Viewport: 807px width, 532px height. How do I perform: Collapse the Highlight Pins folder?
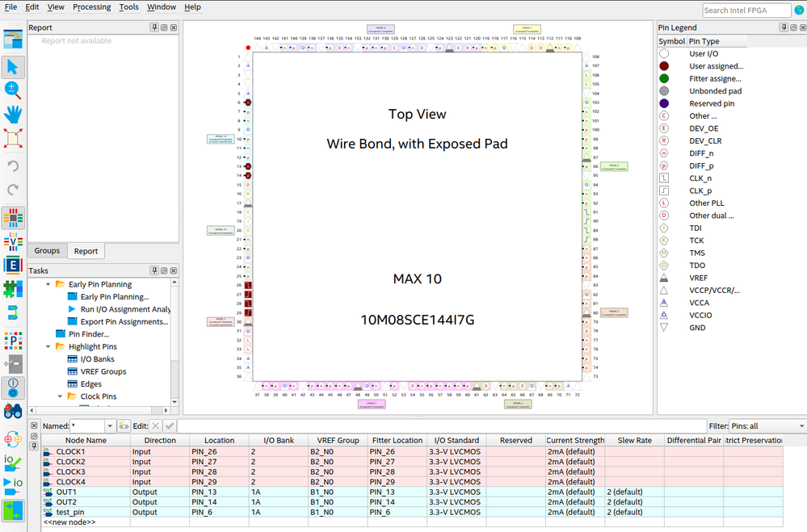pos(48,347)
